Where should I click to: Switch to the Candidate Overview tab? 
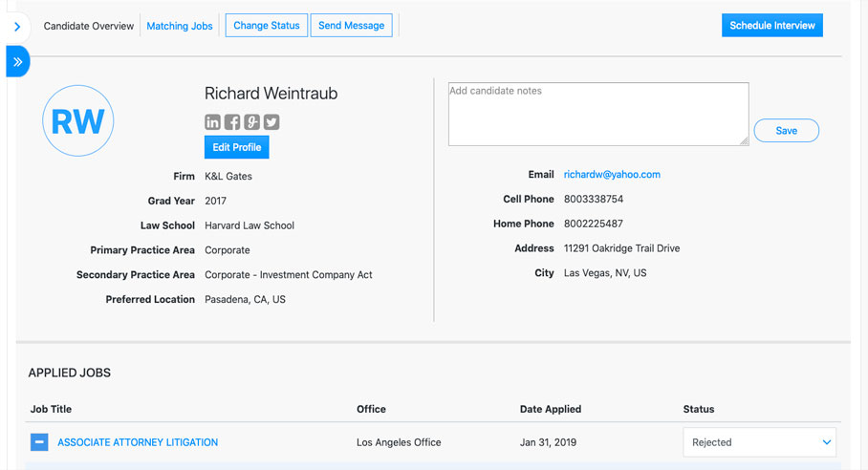tap(89, 26)
